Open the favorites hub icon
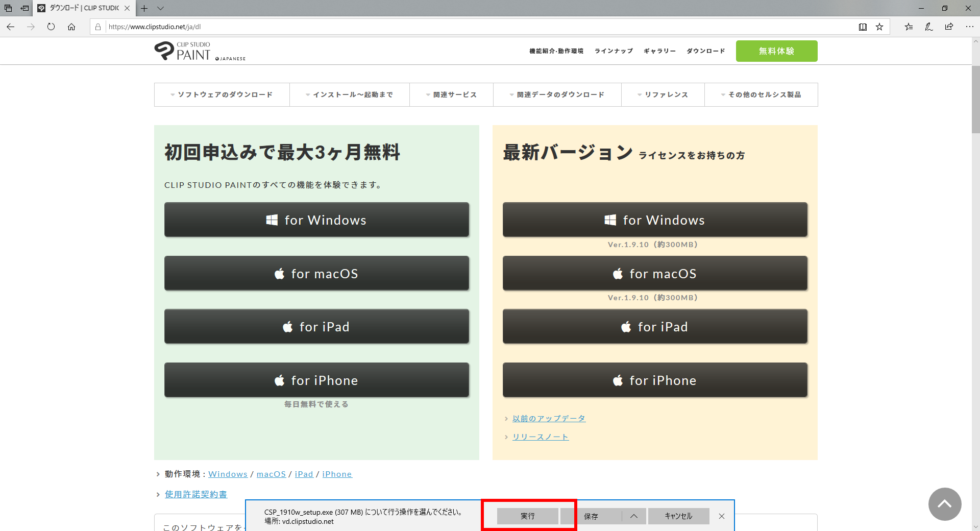 [x=909, y=27]
